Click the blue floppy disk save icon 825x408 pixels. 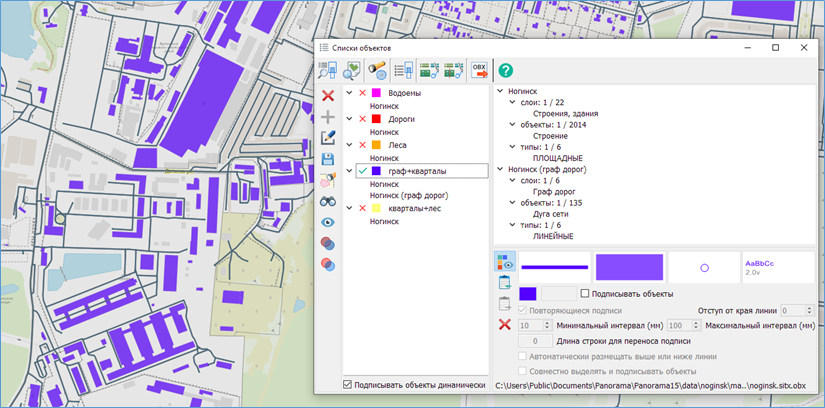328,160
